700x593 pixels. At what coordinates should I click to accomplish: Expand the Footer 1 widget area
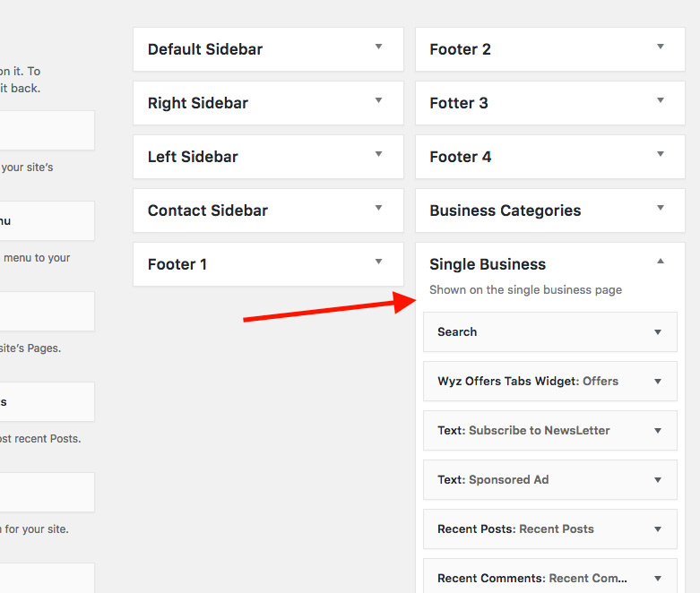pos(378,262)
